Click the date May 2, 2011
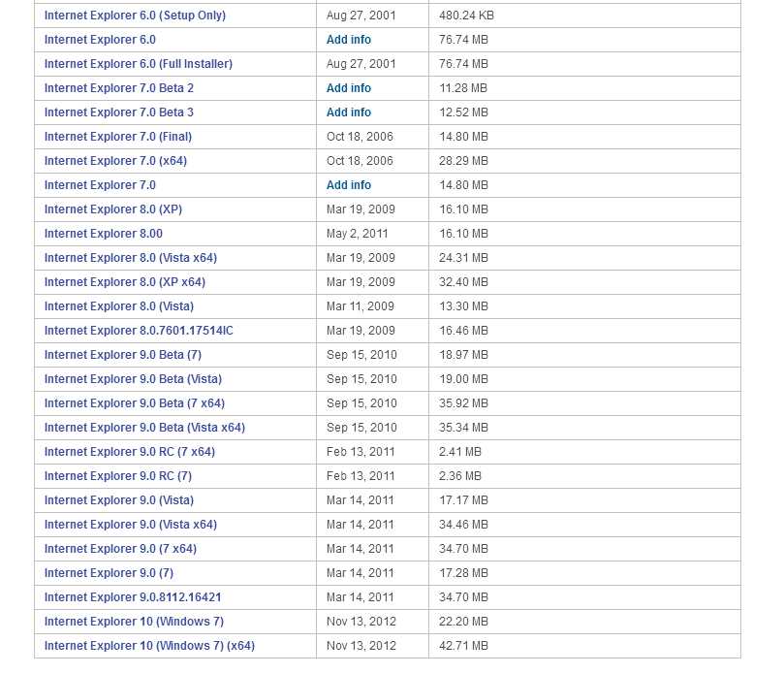Screen dimensions: 784x674 point(357,234)
